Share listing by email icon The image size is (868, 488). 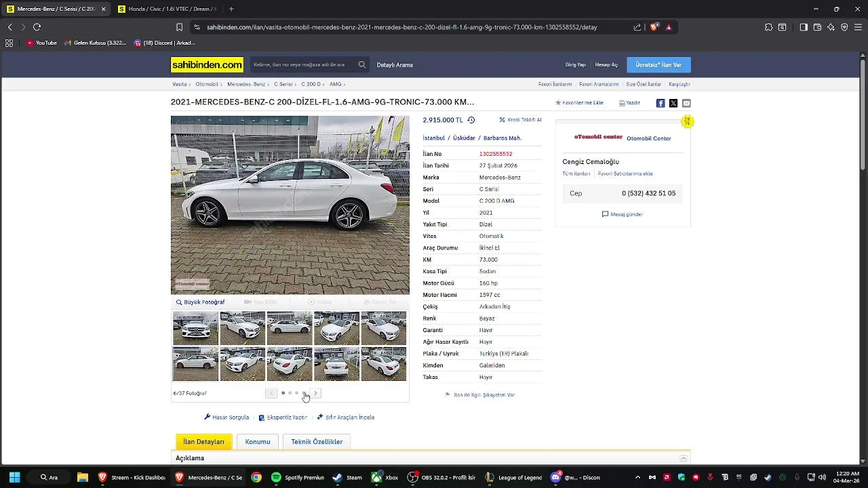(686, 103)
